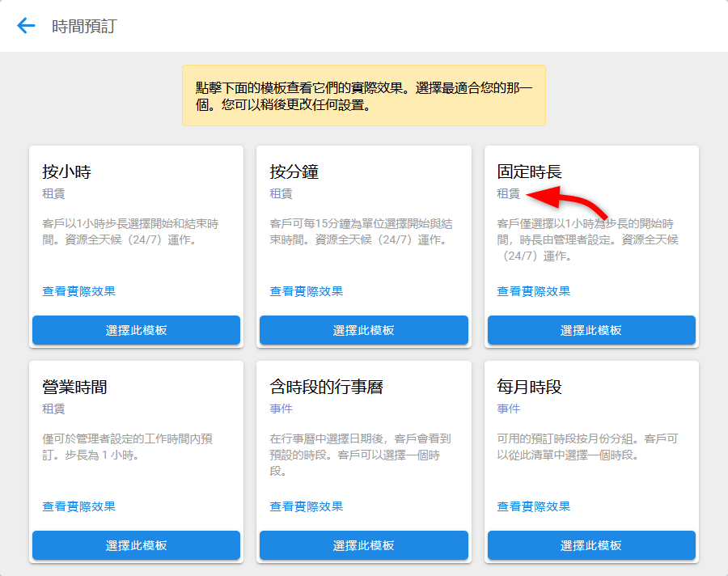The height and width of the screenshot is (576, 728).
Task: Open 查看實際效果 link for 按分鐘
Action: click(x=306, y=291)
